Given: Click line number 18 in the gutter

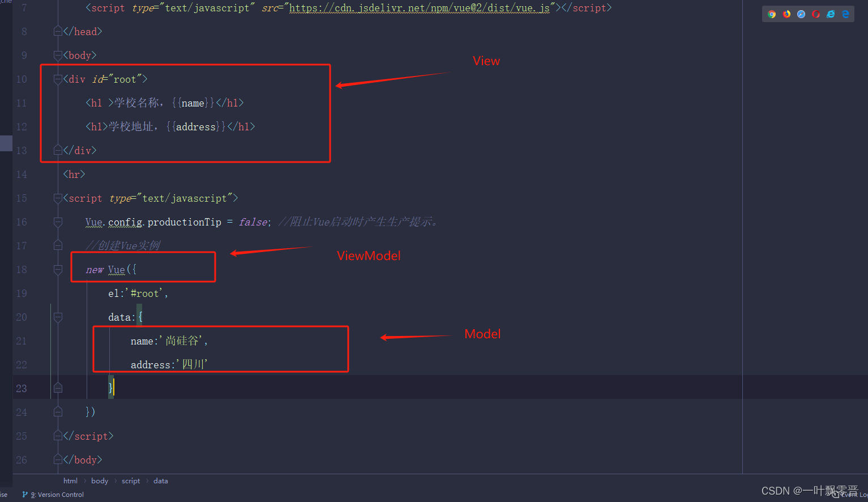Looking at the screenshot, I should (22, 270).
